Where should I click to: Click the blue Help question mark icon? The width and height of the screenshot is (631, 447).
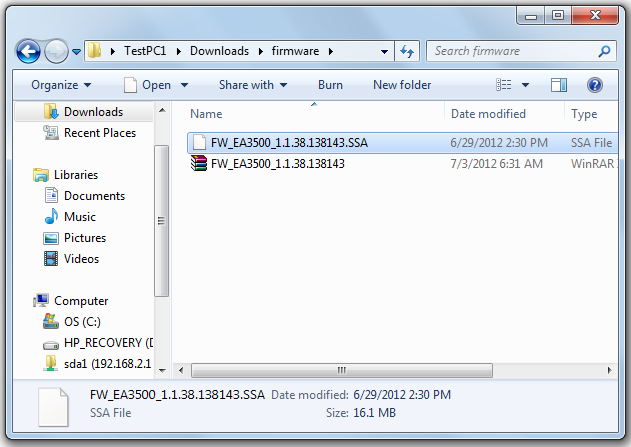pos(594,85)
